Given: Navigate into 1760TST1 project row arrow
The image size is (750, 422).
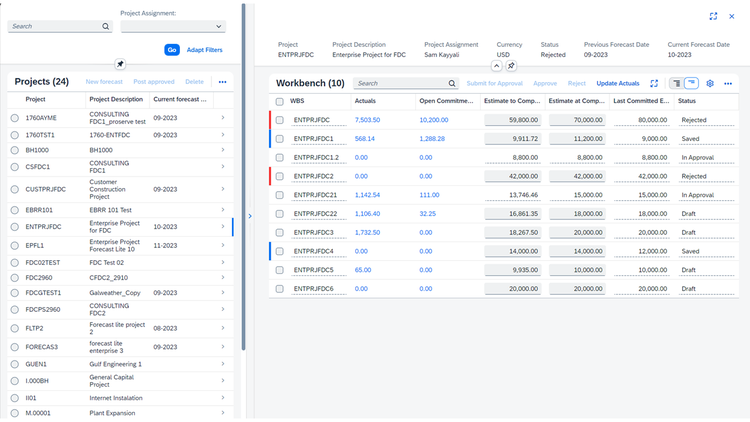Looking at the screenshot, I should pyautogui.click(x=223, y=135).
